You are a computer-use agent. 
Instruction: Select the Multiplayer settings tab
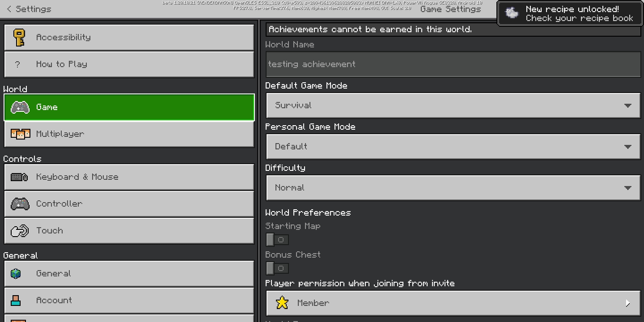tap(129, 134)
